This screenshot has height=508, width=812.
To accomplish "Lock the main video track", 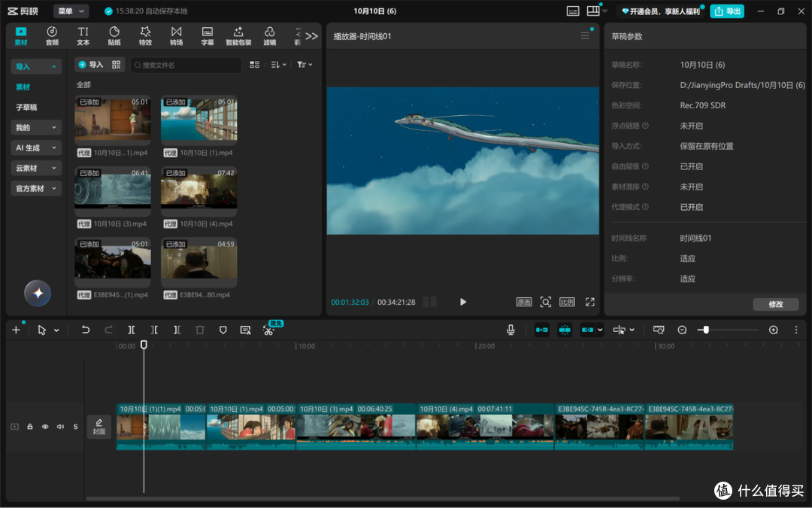I will [30, 427].
